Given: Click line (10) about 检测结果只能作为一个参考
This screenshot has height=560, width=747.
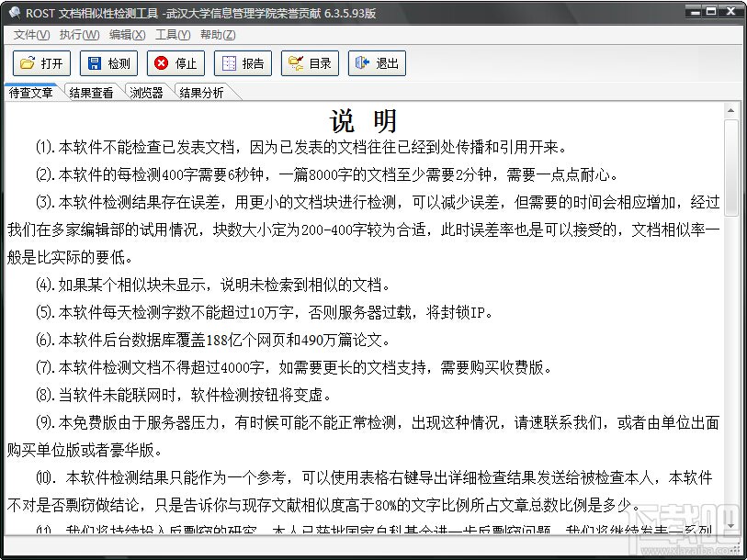Looking at the screenshot, I should (x=374, y=477).
